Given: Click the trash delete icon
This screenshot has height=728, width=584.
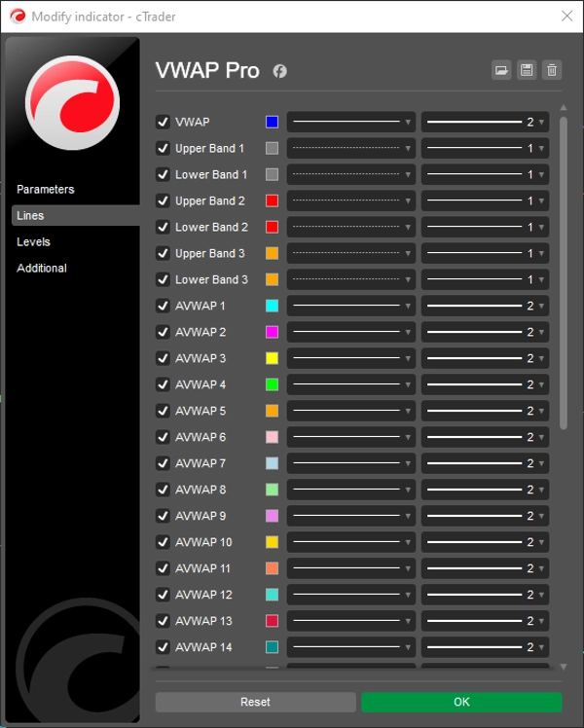Looking at the screenshot, I should click(552, 70).
